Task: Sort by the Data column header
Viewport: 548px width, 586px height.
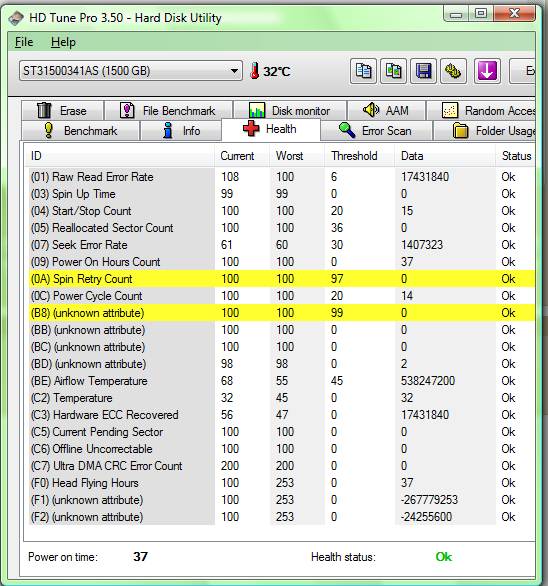Action: coord(445,155)
